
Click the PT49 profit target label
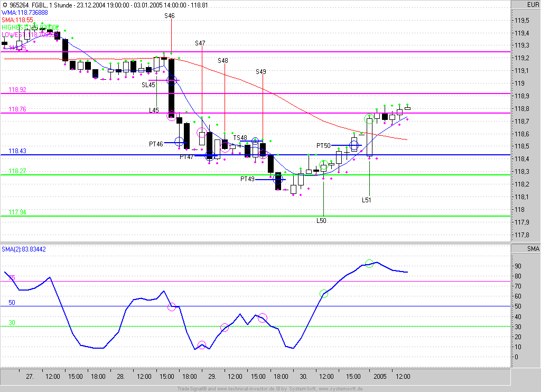(x=247, y=179)
